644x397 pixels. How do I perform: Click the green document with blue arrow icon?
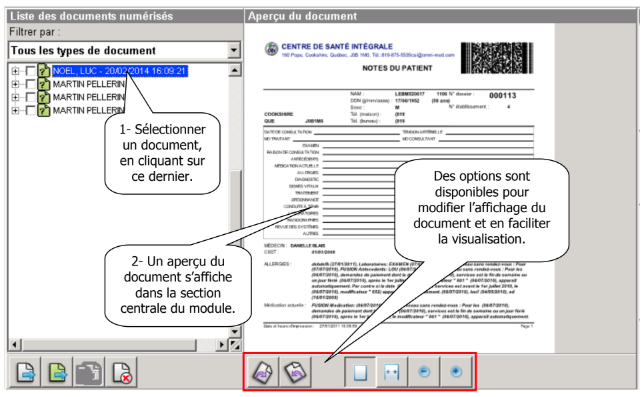57,372
